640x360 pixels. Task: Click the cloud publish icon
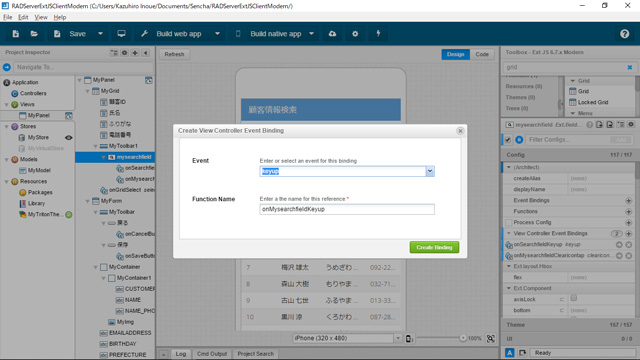click(x=333, y=34)
